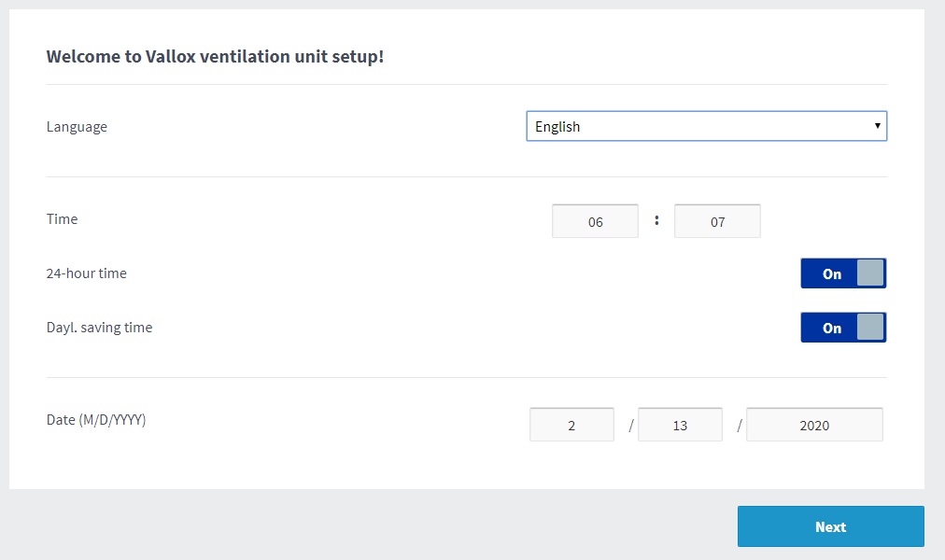Open the Language dropdown showing English

pos(706,127)
